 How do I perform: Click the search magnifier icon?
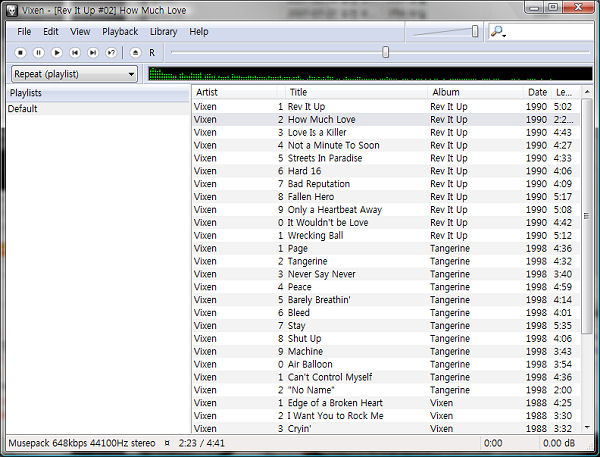[x=498, y=31]
